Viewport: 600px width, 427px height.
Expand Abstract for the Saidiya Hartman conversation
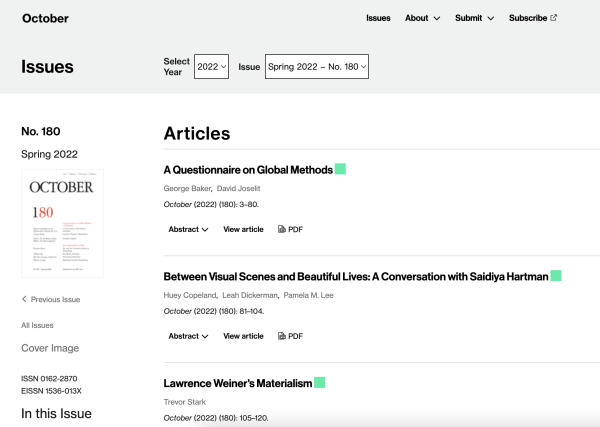[x=188, y=336]
